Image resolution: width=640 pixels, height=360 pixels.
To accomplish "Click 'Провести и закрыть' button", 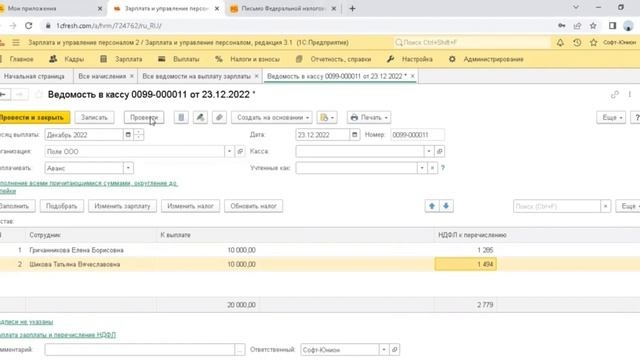I will point(34,118).
